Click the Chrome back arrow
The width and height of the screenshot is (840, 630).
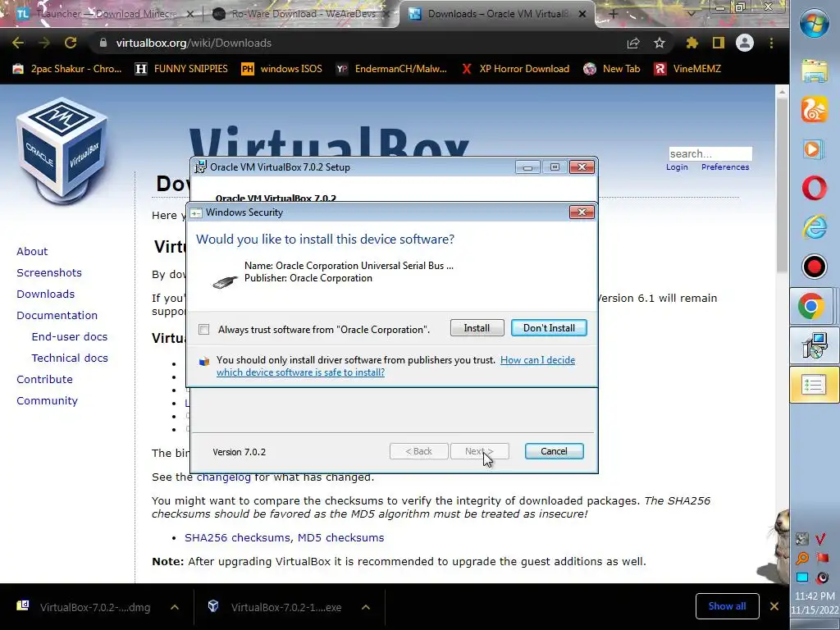tap(18, 43)
